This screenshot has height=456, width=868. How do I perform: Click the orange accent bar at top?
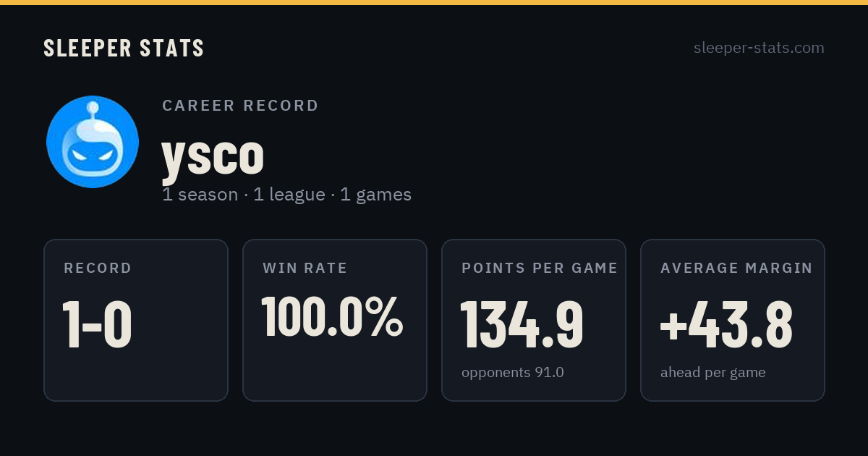tap(434, 2)
